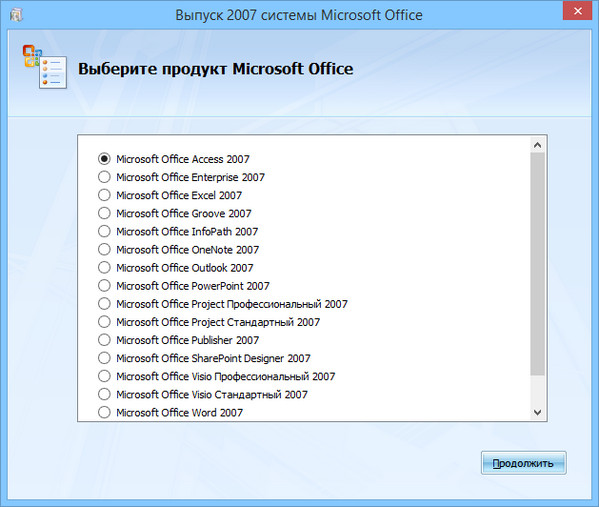Select Microsoft Office Word 2007 radio
Image resolution: width=599 pixels, height=507 pixels.
click(x=104, y=412)
